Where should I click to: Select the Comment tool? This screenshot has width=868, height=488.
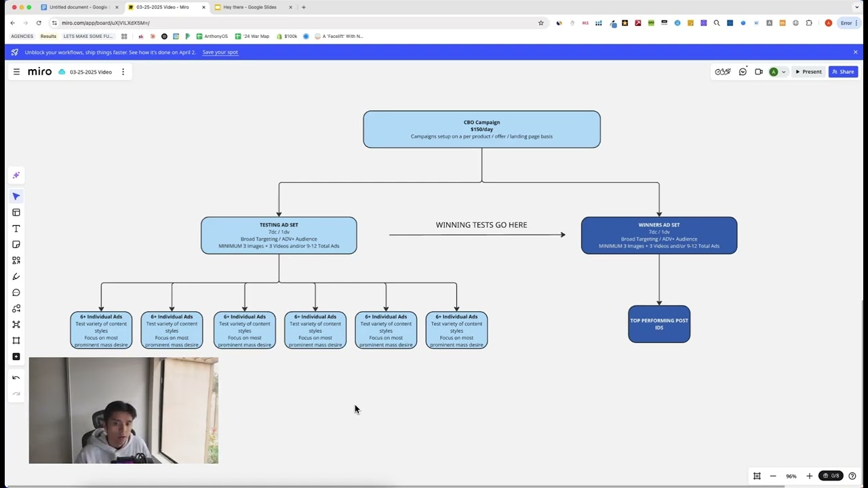coord(16,293)
